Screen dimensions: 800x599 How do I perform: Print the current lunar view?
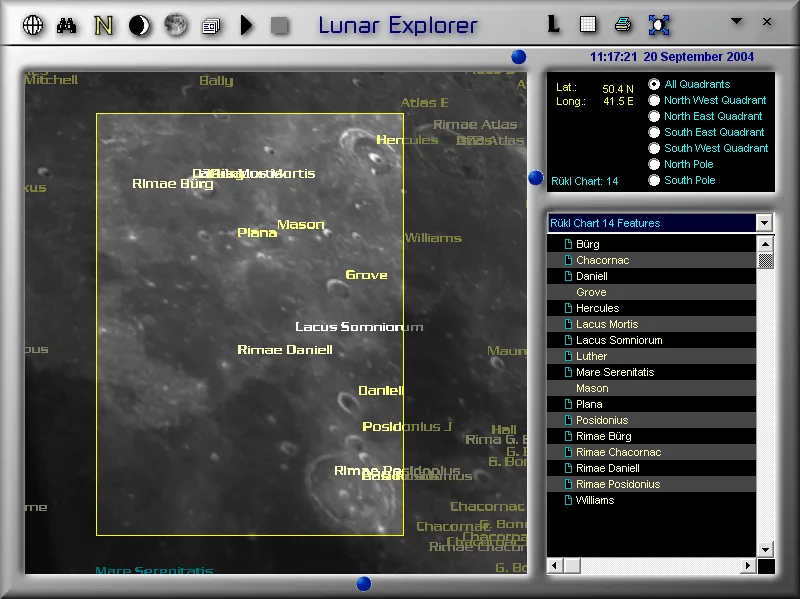pos(623,24)
